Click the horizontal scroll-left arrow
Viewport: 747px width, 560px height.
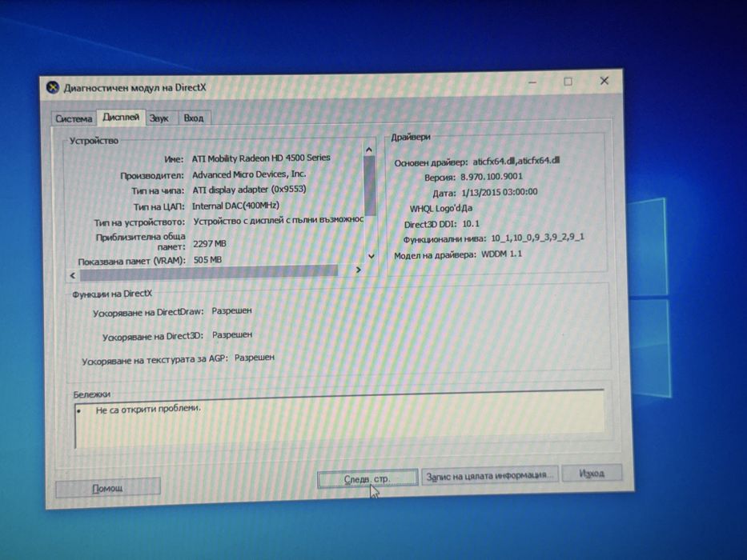[x=73, y=275]
